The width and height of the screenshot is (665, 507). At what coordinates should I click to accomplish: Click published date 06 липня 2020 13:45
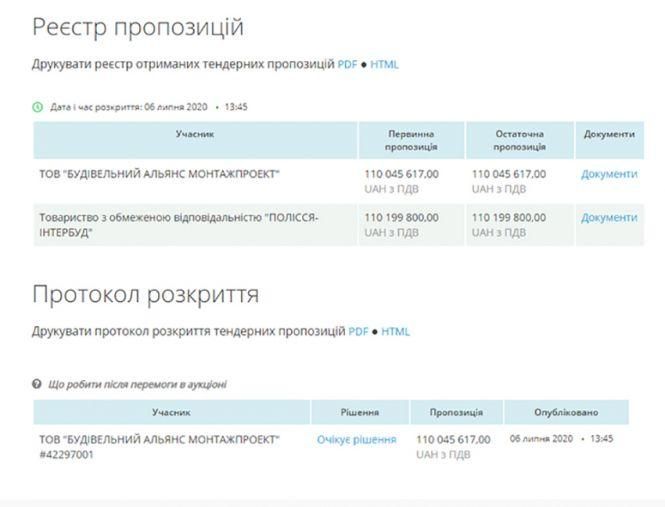tap(562, 439)
